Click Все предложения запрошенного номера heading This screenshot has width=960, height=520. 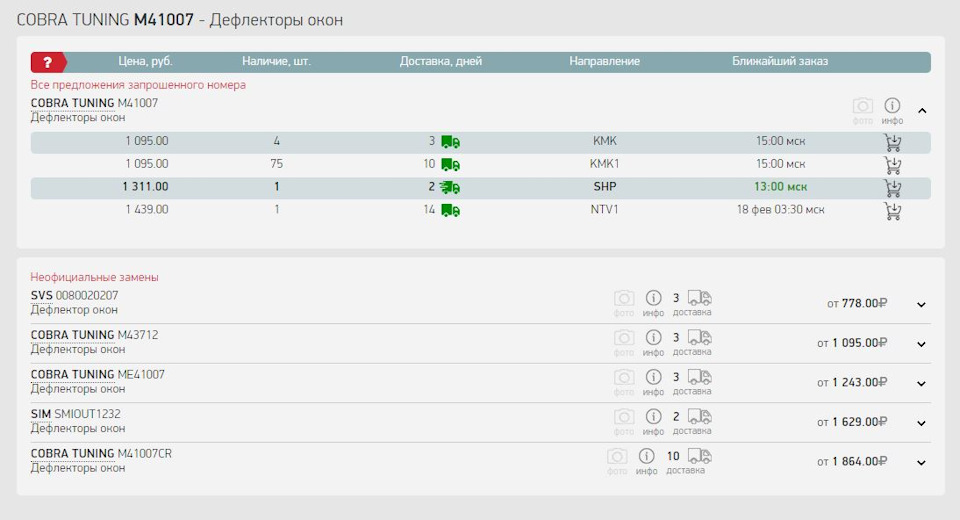point(138,85)
